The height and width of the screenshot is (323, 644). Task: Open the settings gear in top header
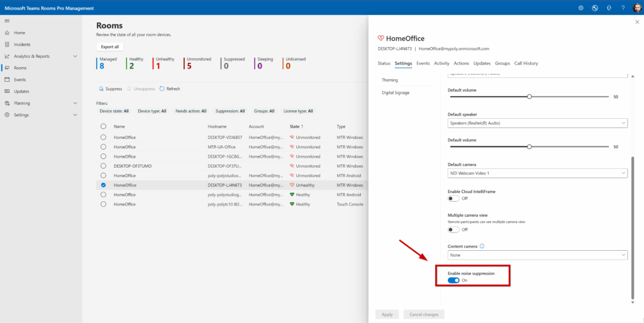tap(580, 8)
